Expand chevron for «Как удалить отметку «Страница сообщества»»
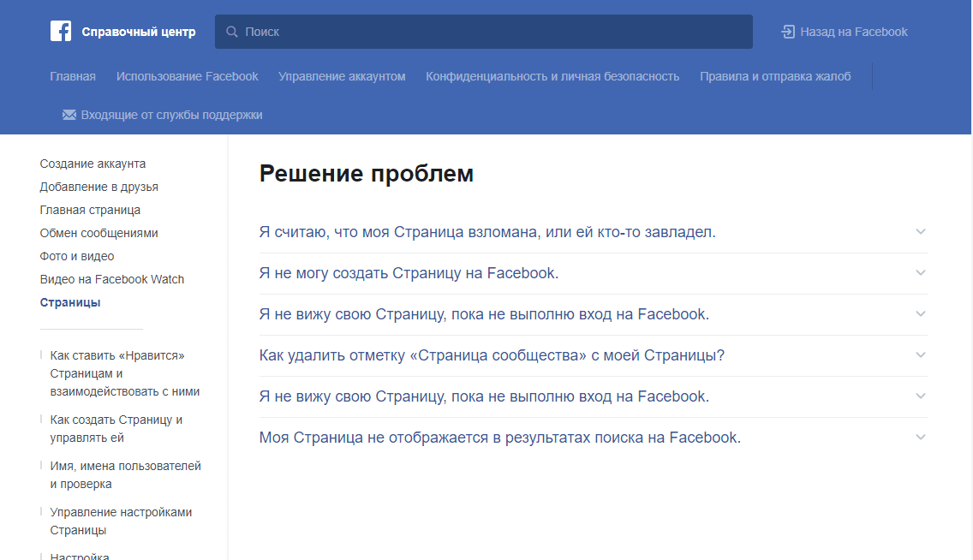Screen dimensions: 973x560 (920, 355)
